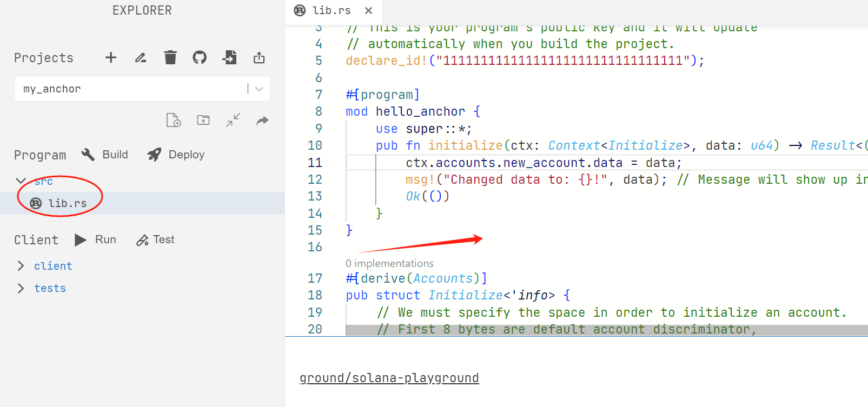This screenshot has height=407, width=868.
Task: Select lib.rs in the file tree
Action: pos(67,203)
